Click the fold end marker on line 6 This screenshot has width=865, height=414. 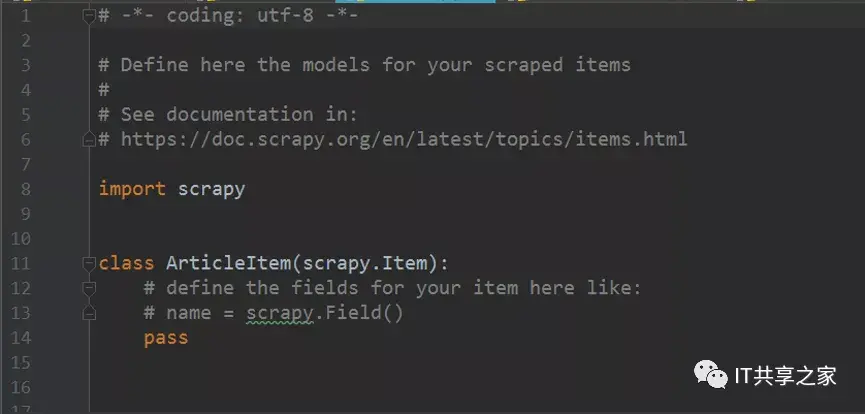click(89, 140)
